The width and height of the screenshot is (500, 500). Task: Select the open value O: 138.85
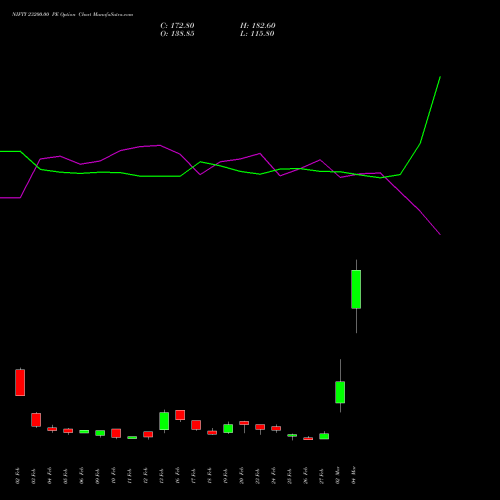tap(177, 34)
